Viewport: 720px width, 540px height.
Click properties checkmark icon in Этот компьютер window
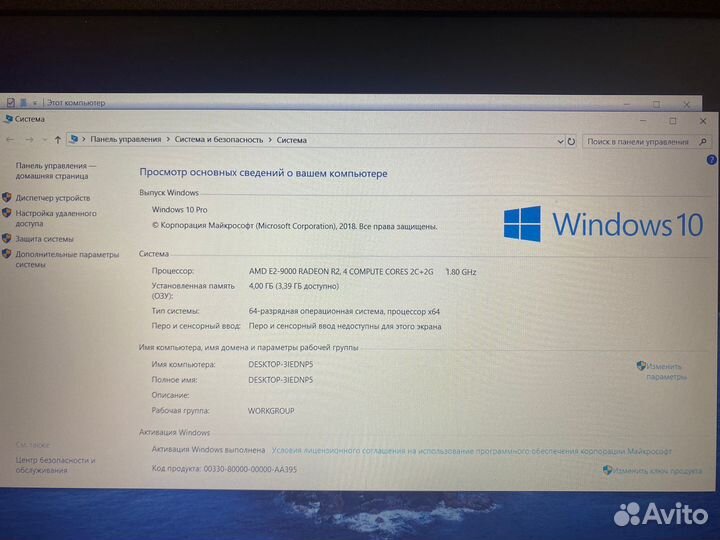(11, 102)
